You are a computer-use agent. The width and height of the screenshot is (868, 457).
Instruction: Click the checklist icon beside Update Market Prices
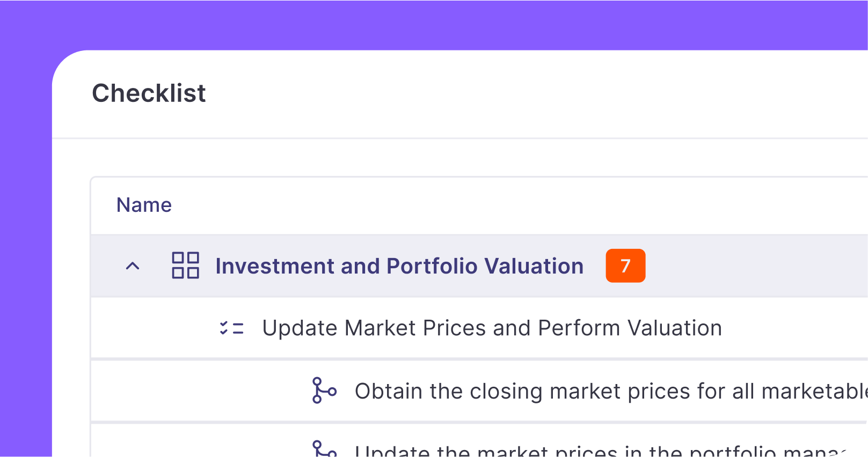pos(231,328)
